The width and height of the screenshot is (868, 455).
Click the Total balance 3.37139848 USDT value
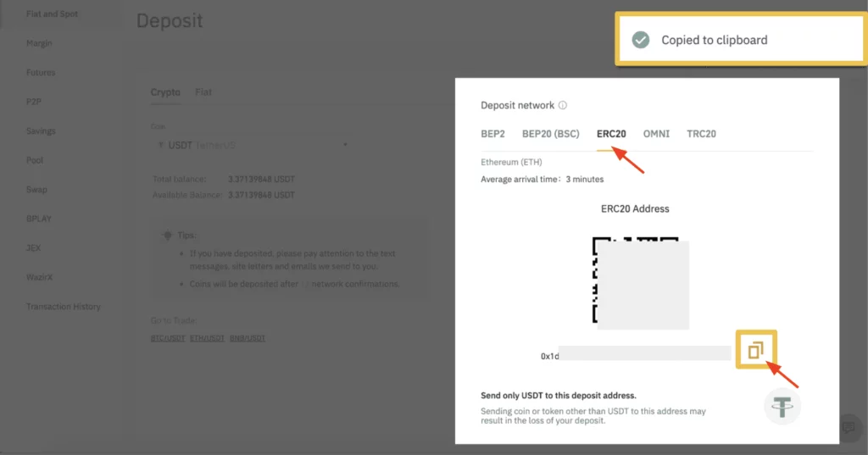(x=261, y=180)
